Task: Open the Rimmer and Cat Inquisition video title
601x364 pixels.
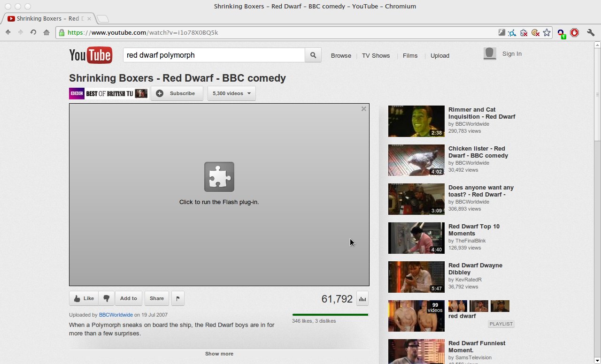Action: [482, 113]
